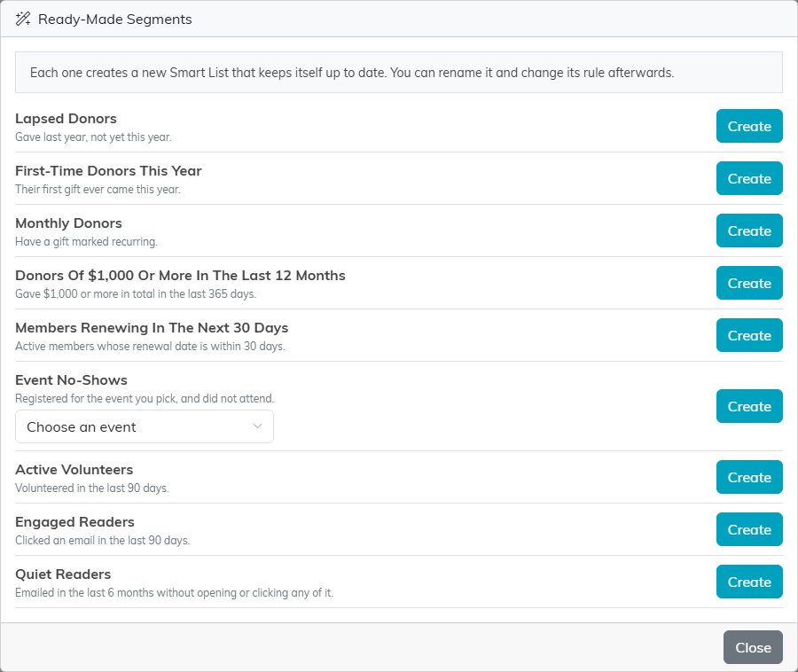Image resolution: width=798 pixels, height=672 pixels.
Task: Click the Event No-Shows heading
Action: click(71, 380)
